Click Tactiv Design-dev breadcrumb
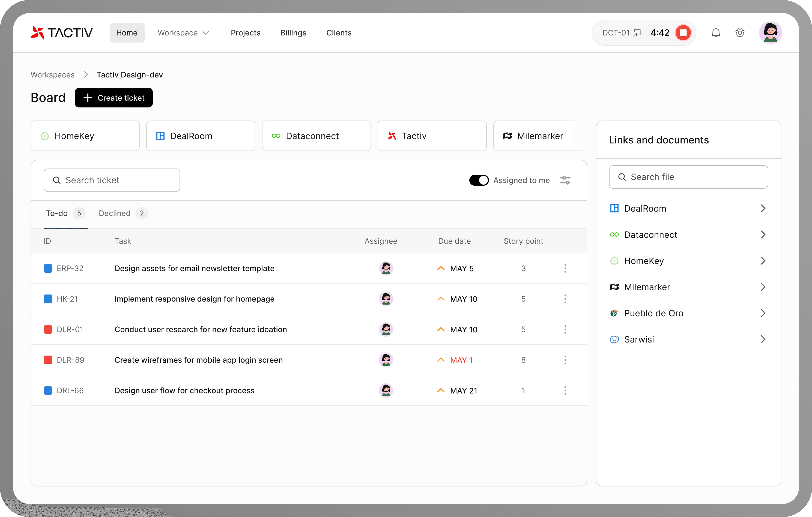 coord(130,75)
